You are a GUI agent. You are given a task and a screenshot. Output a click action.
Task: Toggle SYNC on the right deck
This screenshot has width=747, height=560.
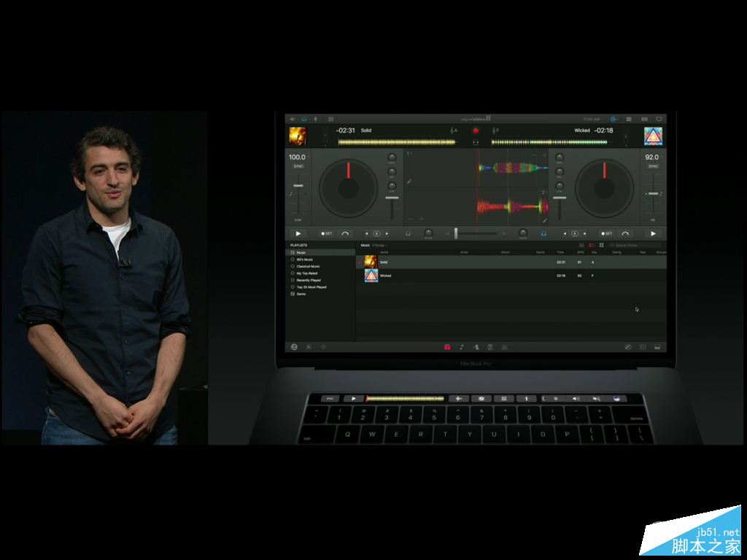(x=653, y=167)
